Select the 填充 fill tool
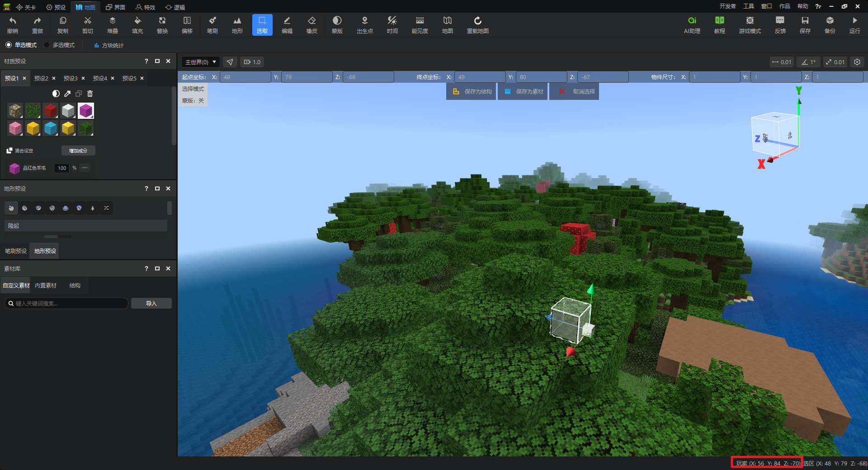This screenshot has height=470, width=868. point(137,25)
